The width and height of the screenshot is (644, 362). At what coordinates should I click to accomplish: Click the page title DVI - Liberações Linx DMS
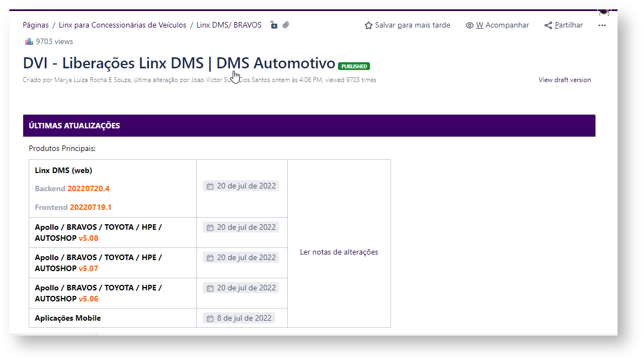pos(179,63)
